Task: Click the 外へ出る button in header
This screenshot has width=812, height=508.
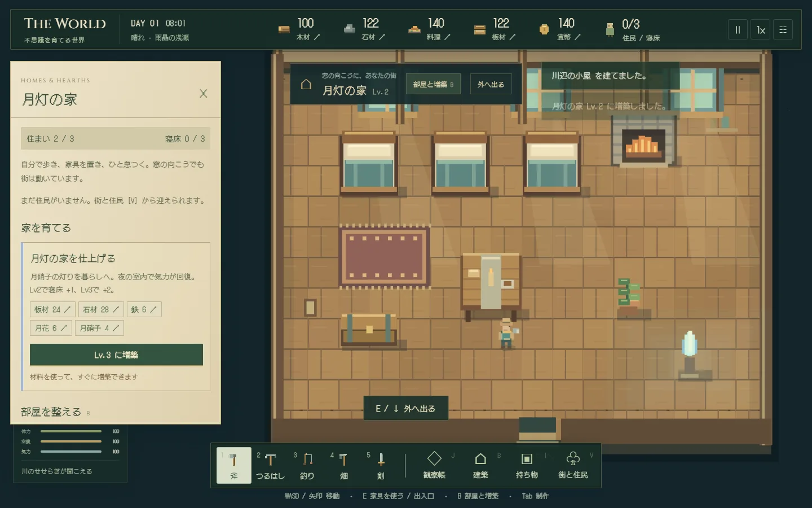Action: (491, 84)
